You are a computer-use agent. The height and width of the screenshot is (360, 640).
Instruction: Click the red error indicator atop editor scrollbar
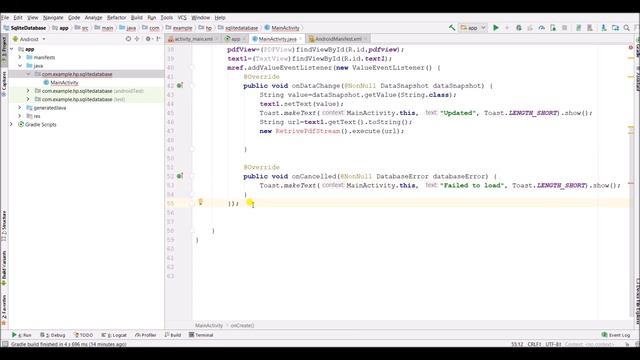tap(631, 48)
